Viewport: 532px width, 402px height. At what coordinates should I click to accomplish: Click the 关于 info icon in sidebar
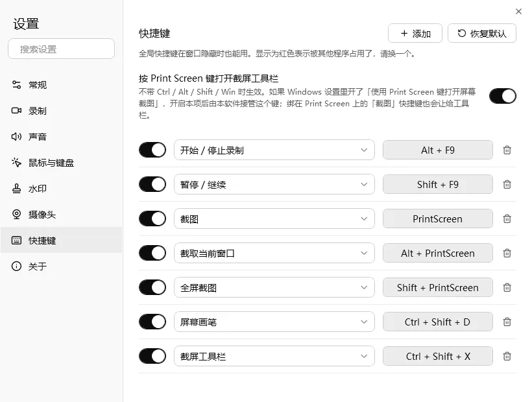tap(16, 266)
